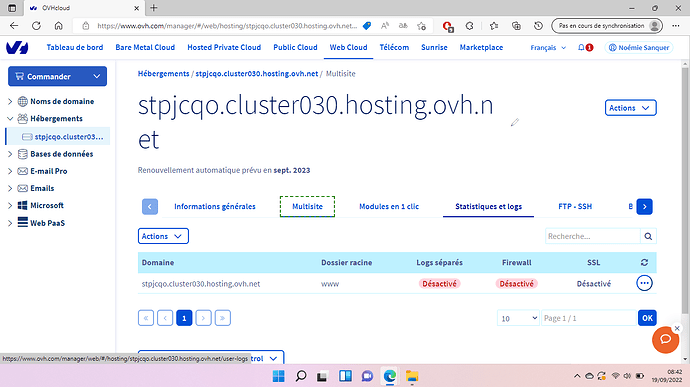Click the pencil edit icon beside hosting name

[x=514, y=122]
